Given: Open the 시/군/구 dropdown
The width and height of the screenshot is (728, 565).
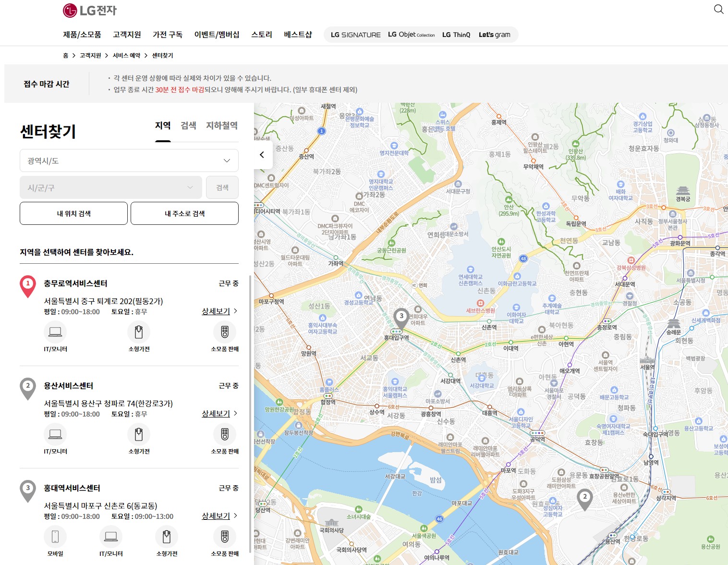Looking at the screenshot, I should (x=110, y=187).
